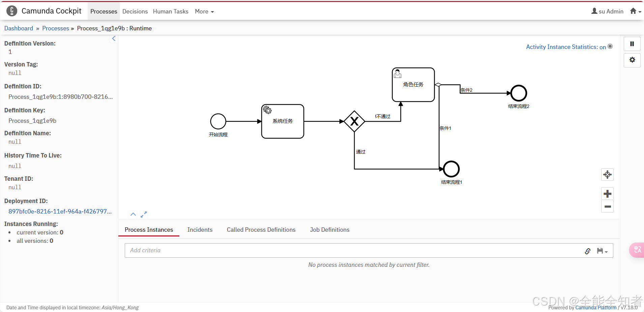This screenshot has width=644, height=312.
Task: Open the gear settings action button
Action: (x=632, y=60)
